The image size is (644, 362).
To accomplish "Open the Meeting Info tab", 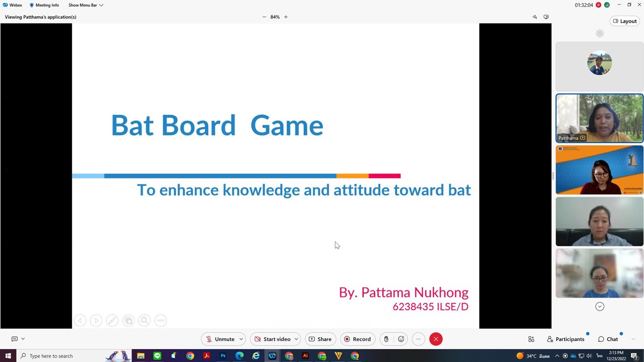I will (44, 5).
